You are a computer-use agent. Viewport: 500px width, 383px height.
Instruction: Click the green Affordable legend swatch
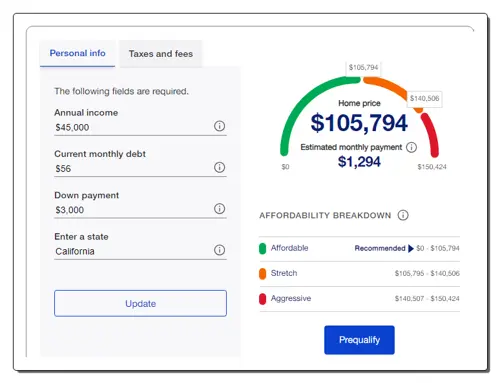[x=262, y=248]
